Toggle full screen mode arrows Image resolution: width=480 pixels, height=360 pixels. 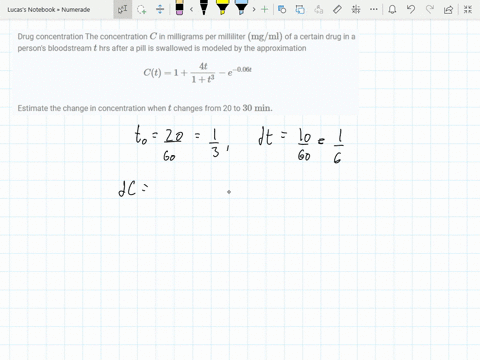coord(468,9)
